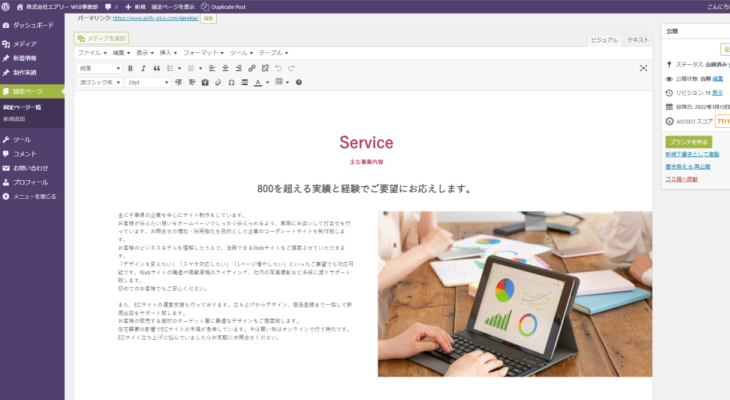Screen dimensions: 730x400
Task: Insert a bulleted list
Action: click(170, 68)
